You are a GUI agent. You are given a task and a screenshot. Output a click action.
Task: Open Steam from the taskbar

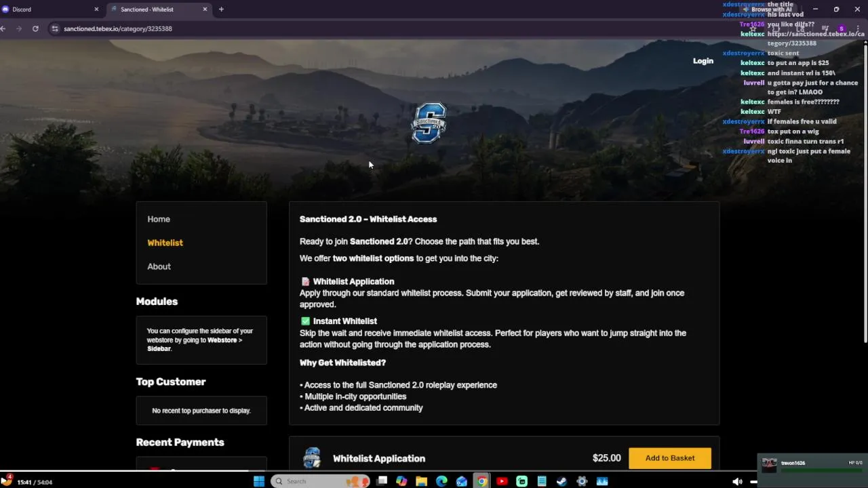[x=561, y=481]
